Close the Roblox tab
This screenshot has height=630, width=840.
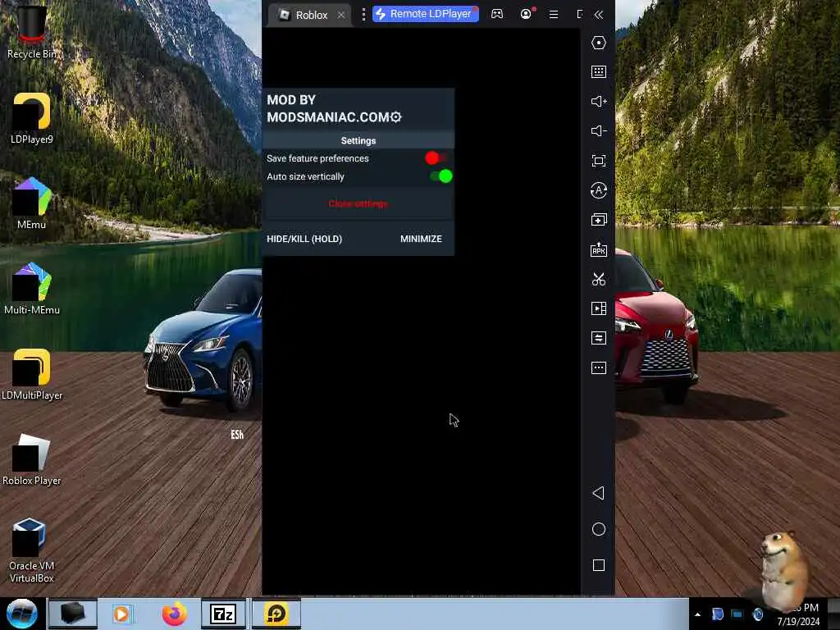point(341,15)
